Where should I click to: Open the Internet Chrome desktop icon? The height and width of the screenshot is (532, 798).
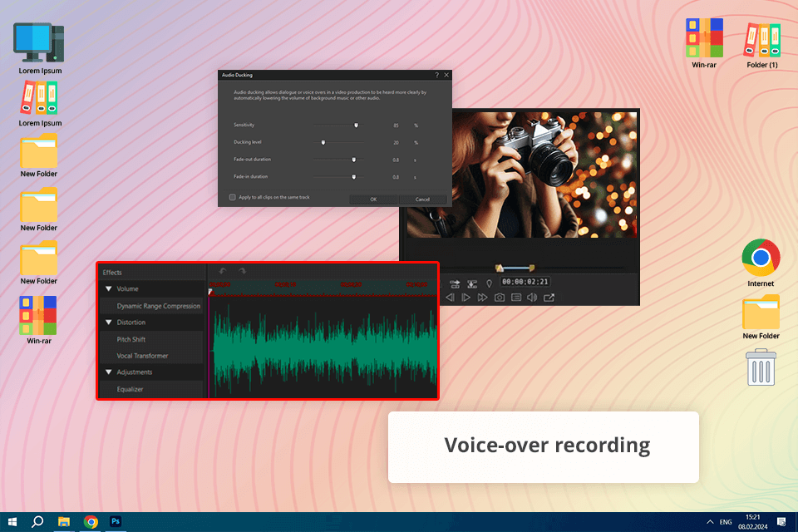click(761, 263)
